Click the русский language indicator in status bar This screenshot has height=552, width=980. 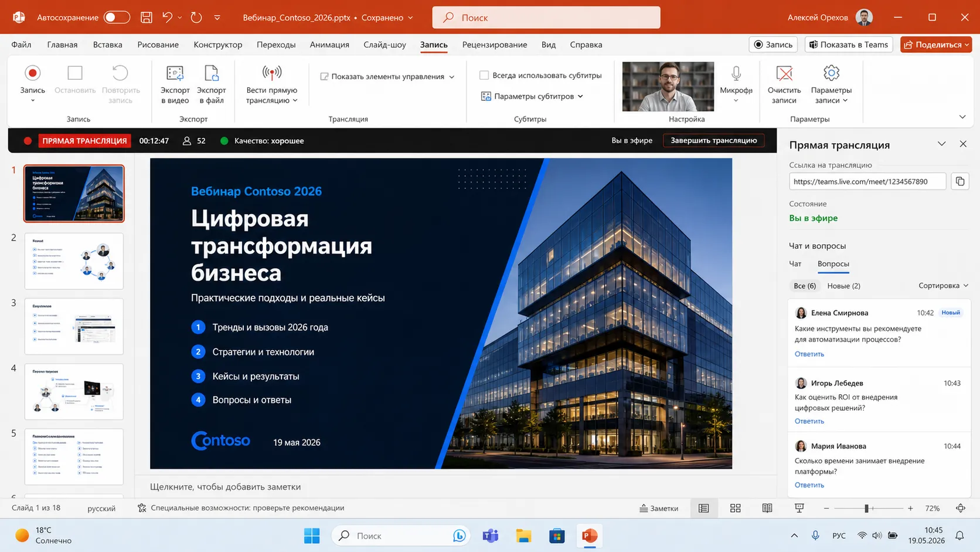[101, 508]
